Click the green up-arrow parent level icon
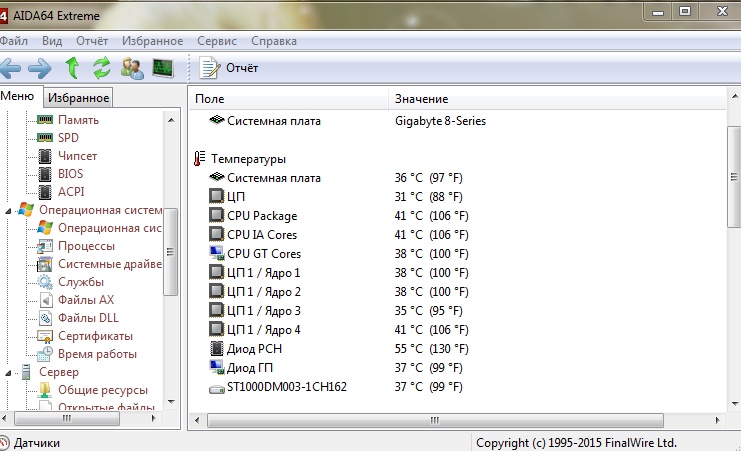Viewport: 741px width, 451px height. (72, 68)
